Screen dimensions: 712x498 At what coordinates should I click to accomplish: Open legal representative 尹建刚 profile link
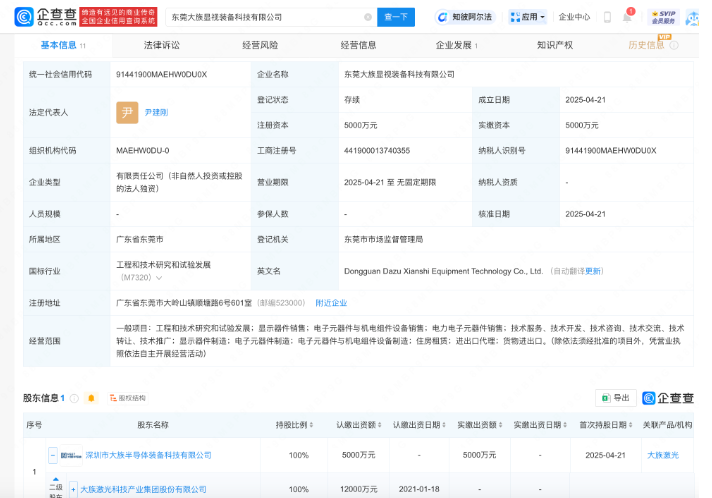click(156, 112)
